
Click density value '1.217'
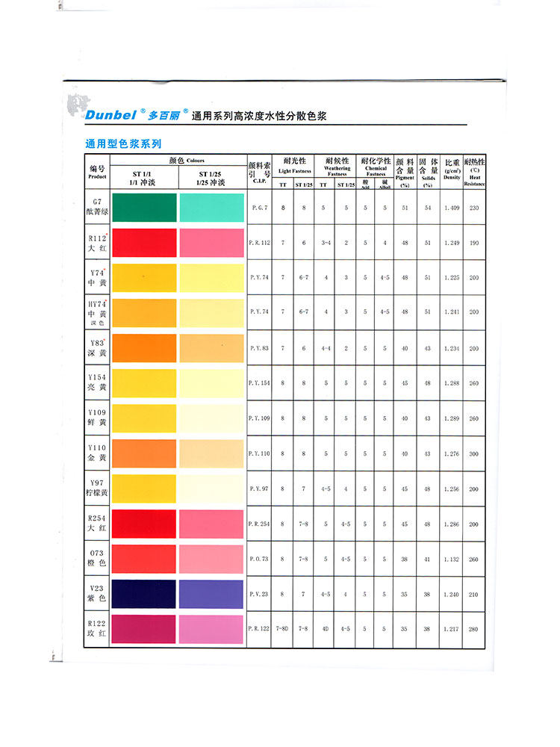pos(451,629)
